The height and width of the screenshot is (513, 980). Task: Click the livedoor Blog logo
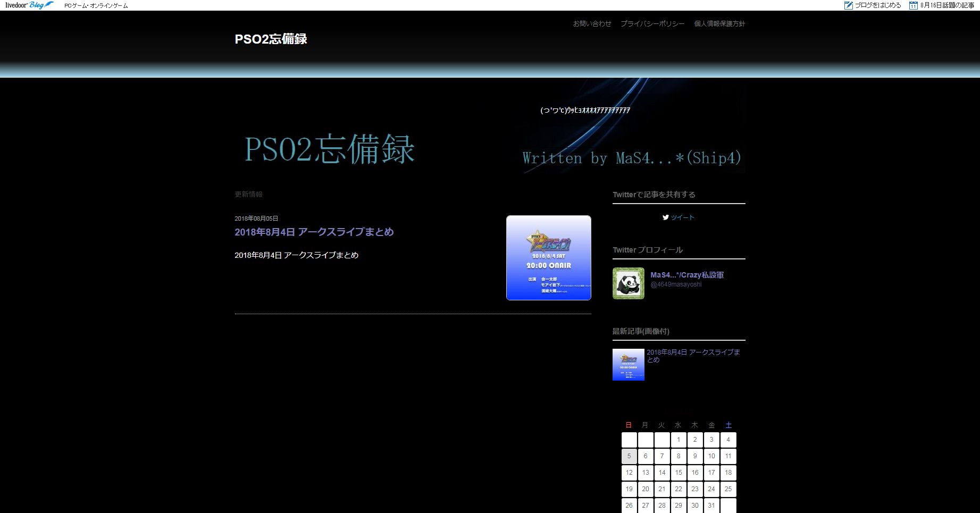[29, 5]
